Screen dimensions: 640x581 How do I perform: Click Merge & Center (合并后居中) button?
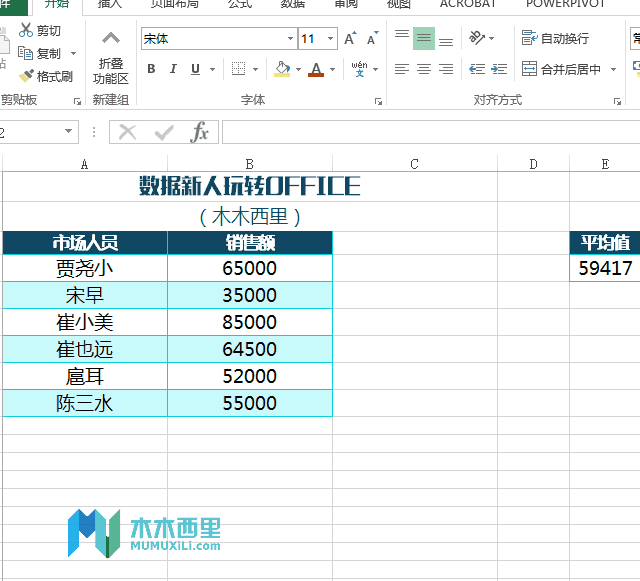[x=561, y=69]
